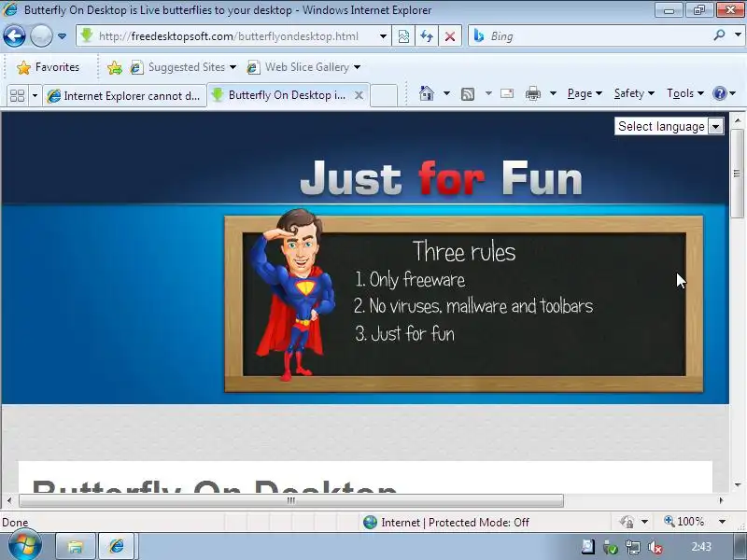Click the status bar privacy/security icon
Viewport: 747px width, 560px height.
[627, 522]
